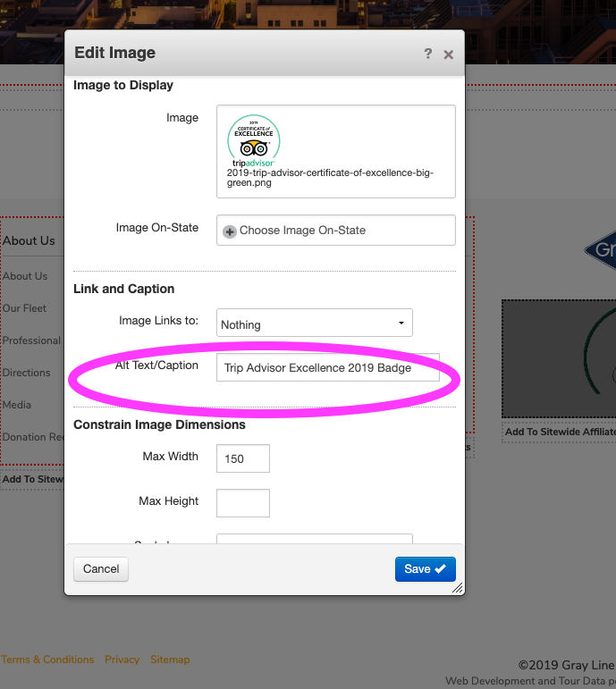Open Directions in the sidebar menu
The width and height of the screenshot is (616, 689).
click(x=27, y=373)
